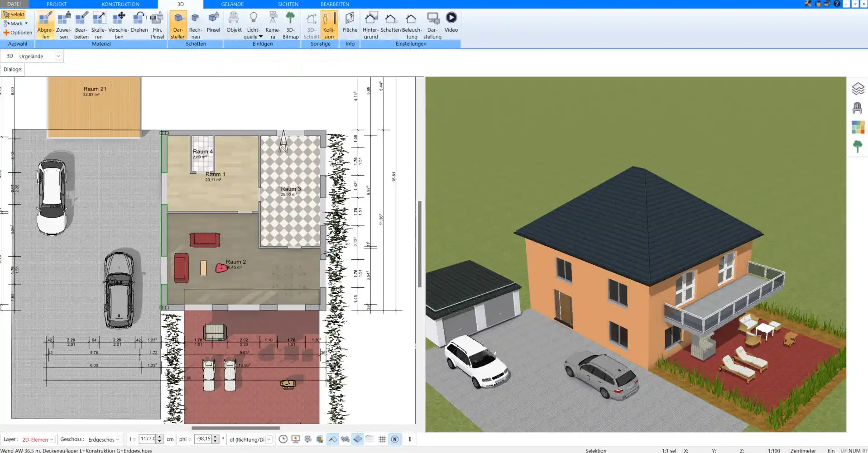This screenshot has height=453, width=868.
Task: Click the monitor display icon in bottom toolbar
Action: [296, 439]
